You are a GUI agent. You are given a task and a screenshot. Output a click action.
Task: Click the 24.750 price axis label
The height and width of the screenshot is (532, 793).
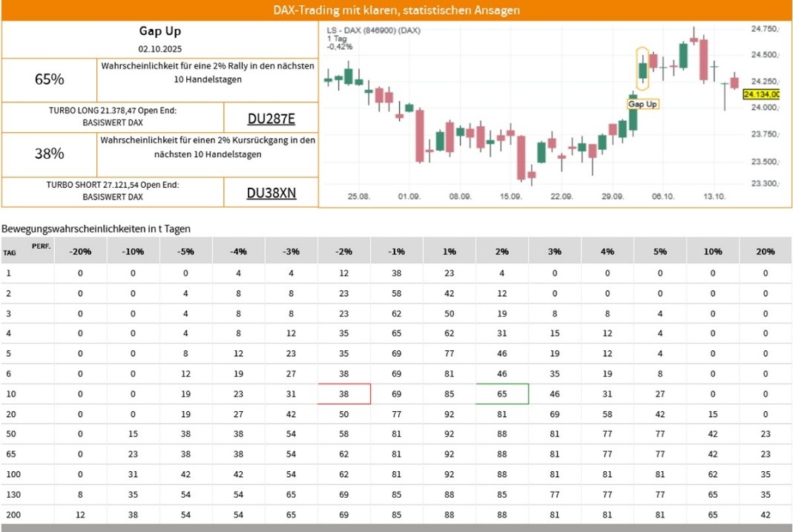(764, 29)
